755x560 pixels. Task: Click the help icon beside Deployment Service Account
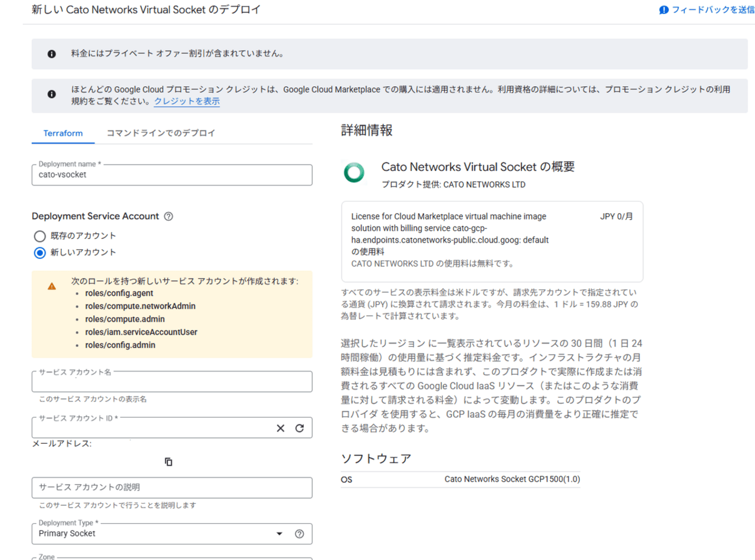(x=169, y=217)
